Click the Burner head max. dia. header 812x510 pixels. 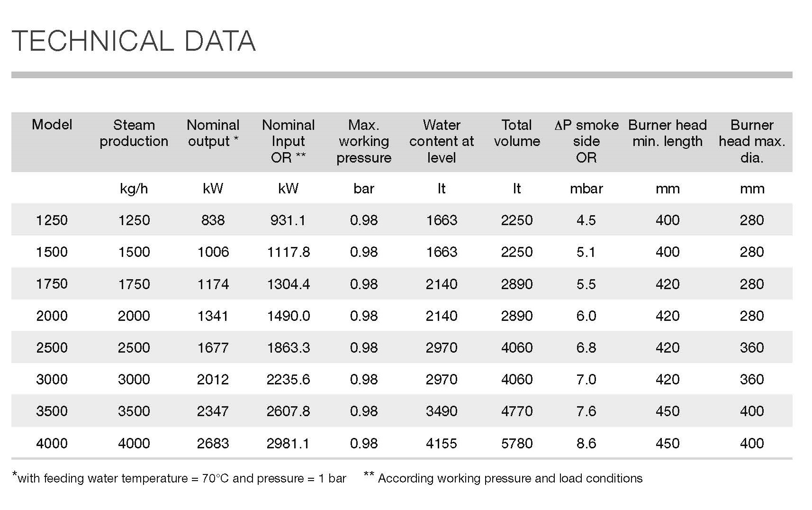point(752,141)
